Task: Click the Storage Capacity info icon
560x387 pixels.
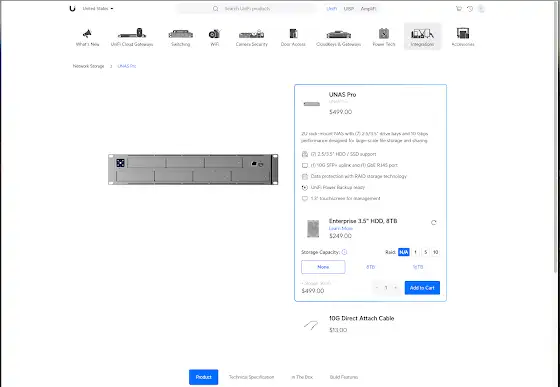Action: (344, 252)
